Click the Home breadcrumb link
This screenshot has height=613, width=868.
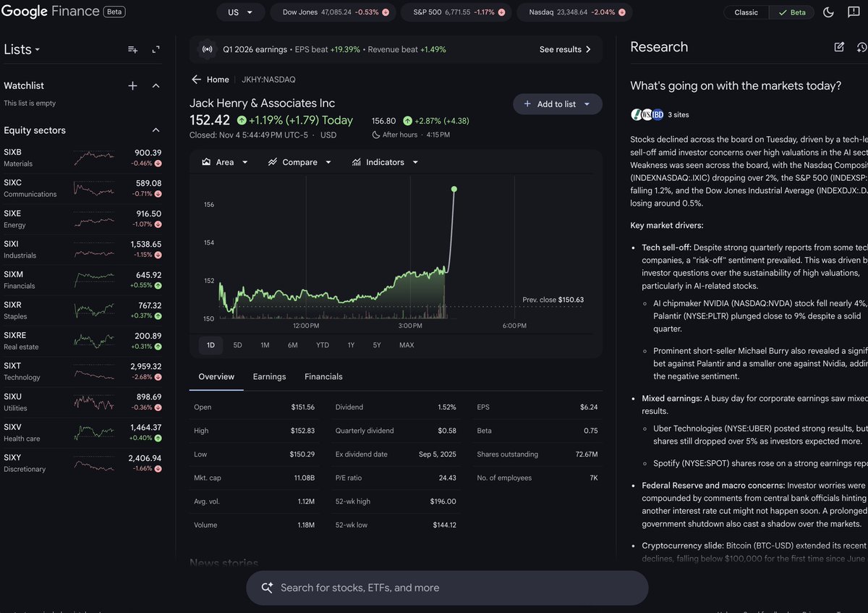pyautogui.click(x=218, y=80)
